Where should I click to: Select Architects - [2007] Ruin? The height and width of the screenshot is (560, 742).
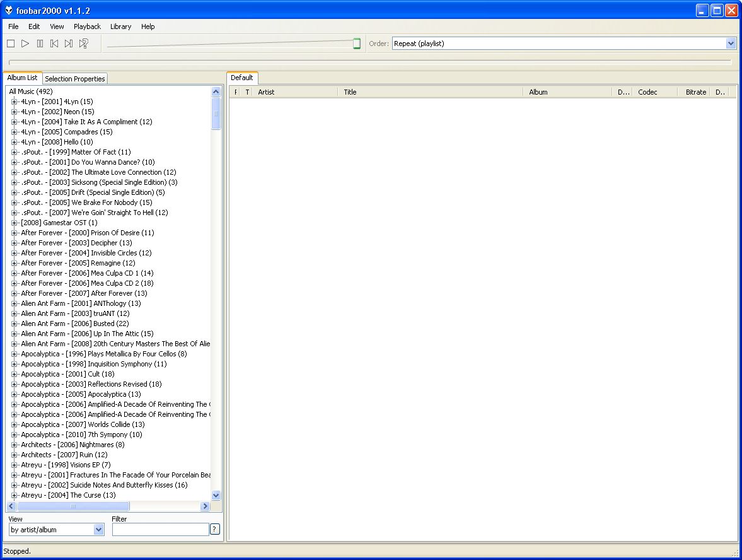coord(64,455)
